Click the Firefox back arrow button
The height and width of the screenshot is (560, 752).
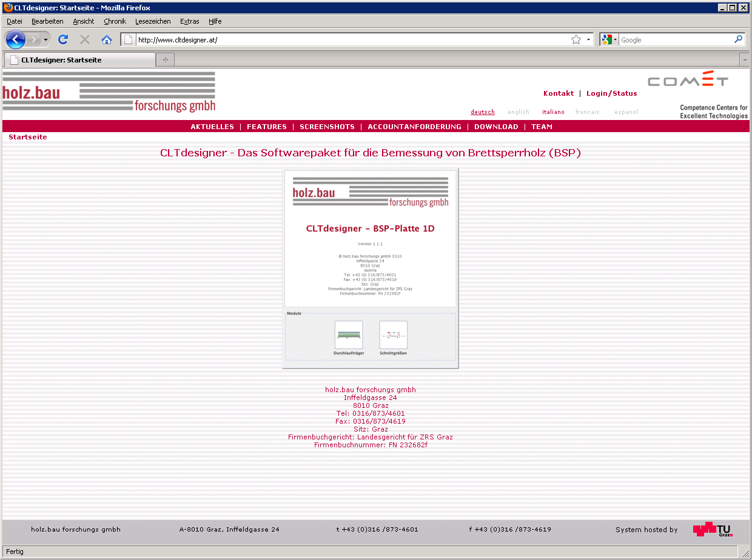(x=15, y=40)
